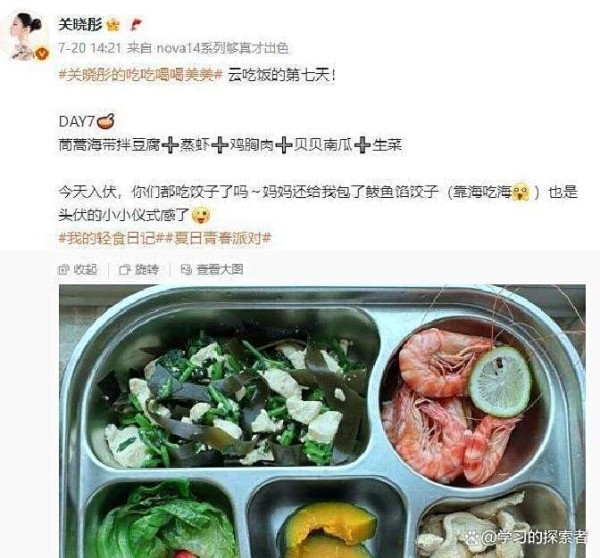
Task: Click the red fish badge icon
Action: [136, 25]
